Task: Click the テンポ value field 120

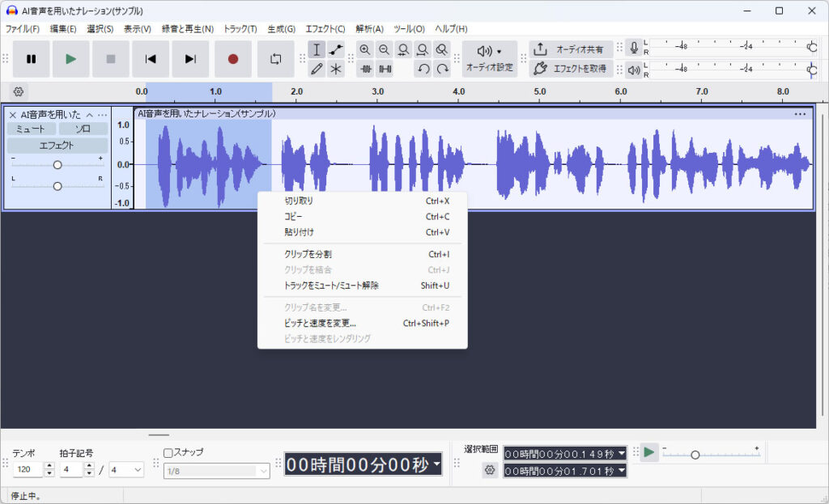Action: point(28,469)
